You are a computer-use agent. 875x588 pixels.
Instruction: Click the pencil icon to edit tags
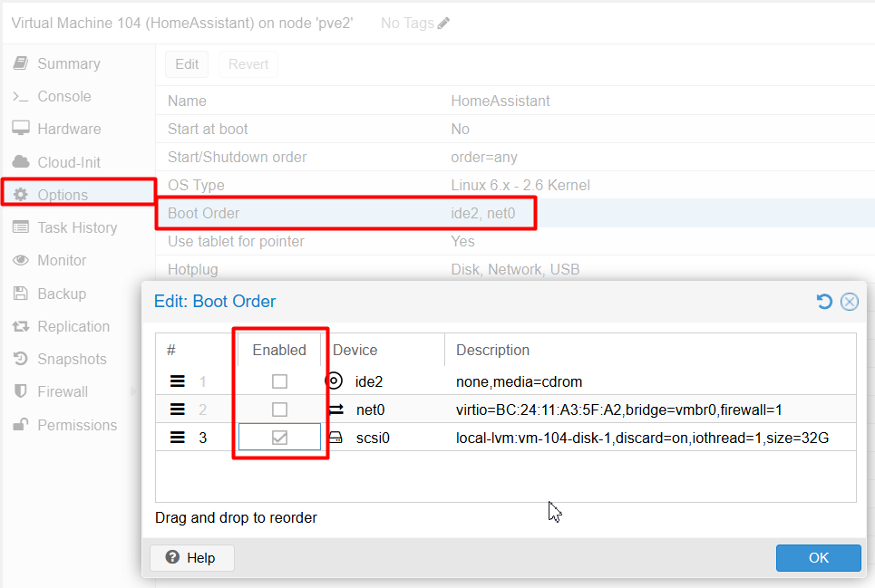(x=443, y=24)
